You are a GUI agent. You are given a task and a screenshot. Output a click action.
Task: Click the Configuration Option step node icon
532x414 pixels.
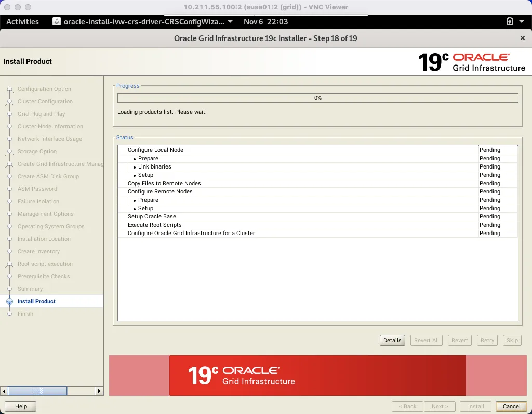[x=9, y=89]
